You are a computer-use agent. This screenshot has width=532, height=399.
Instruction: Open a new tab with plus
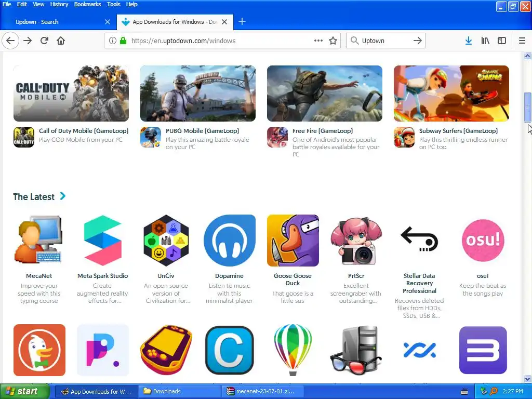242,22
